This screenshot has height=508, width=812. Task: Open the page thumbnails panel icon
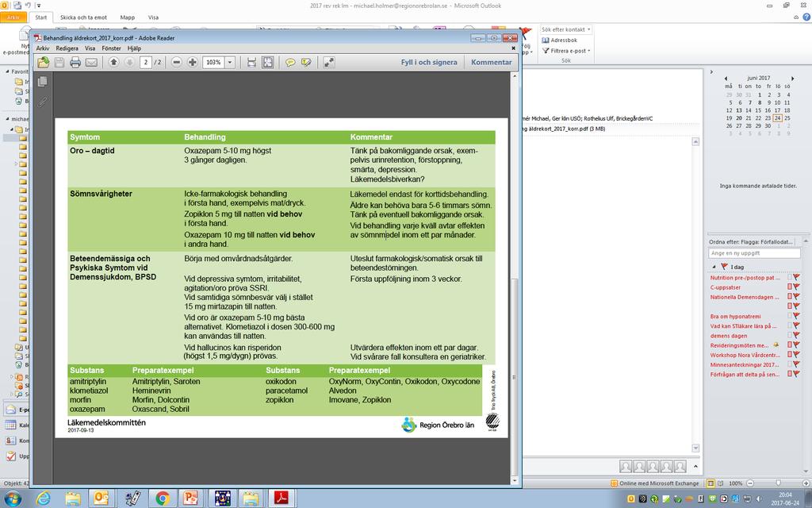tap(43, 82)
